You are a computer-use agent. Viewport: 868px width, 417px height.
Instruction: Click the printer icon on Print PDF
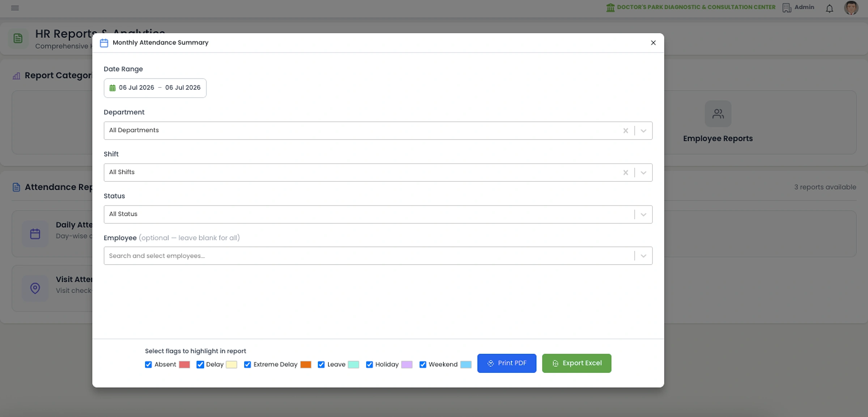pyautogui.click(x=490, y=364)
